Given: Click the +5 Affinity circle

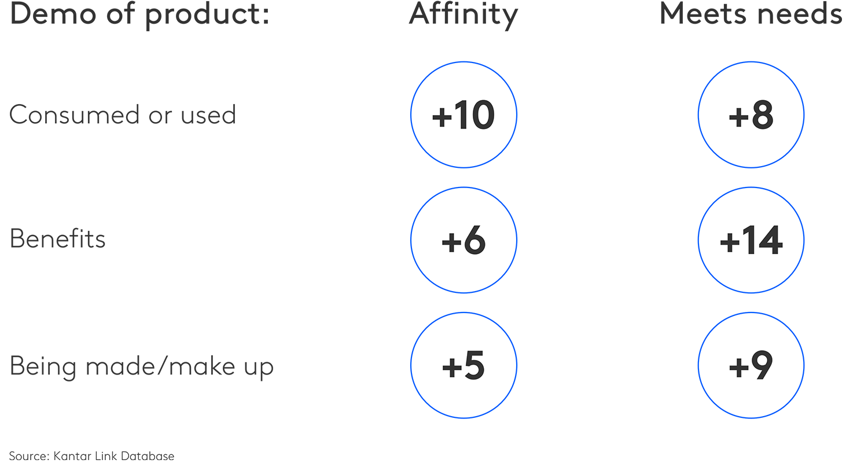Looking at the screenshot, I should coord(464,366).
